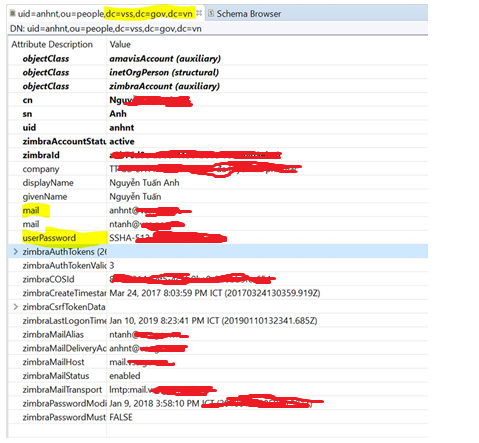This screenshot has height=443, width=479.
Task: Click the Value column header
Action: point(120,44)
